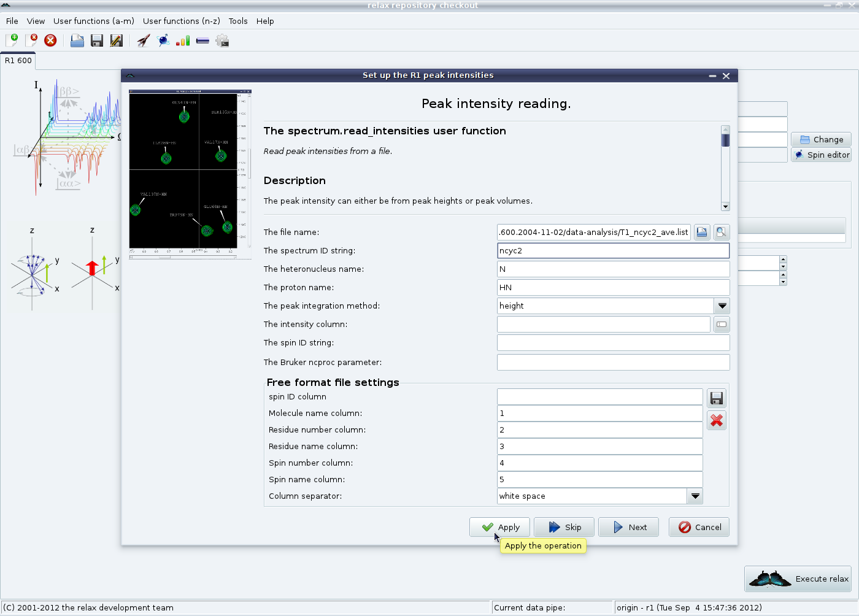Viewport: 859px width, 616px height.
Task: Preview the file with magnifier icon
Action: [x=721, y=232]
